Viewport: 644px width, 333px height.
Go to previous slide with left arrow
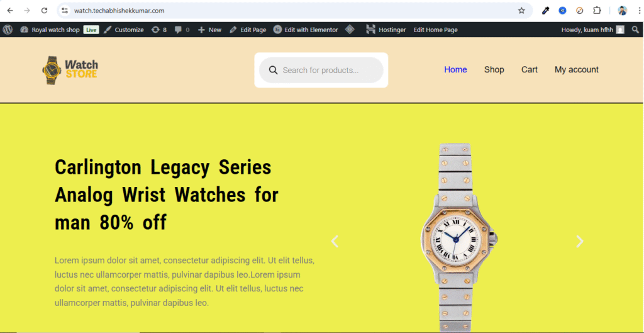pos(335,241)
